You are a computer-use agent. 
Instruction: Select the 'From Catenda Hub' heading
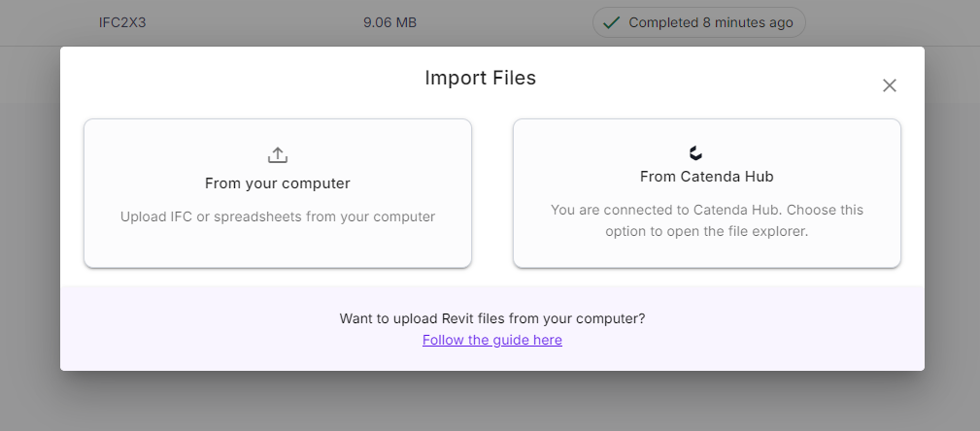(707, 177)
